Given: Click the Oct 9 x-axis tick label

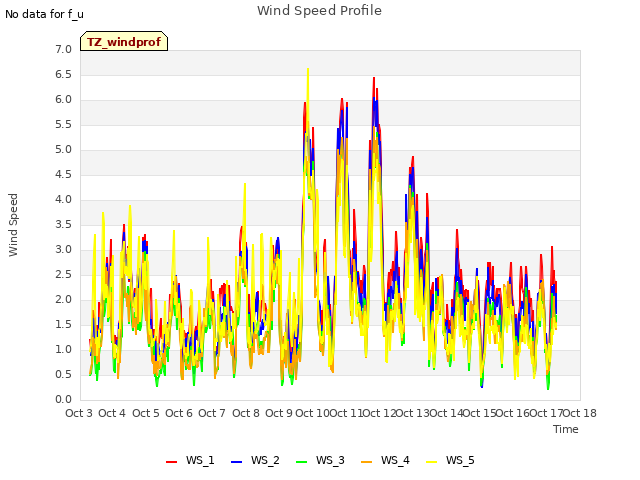Looking at the screenshot, I should (279, 413).
